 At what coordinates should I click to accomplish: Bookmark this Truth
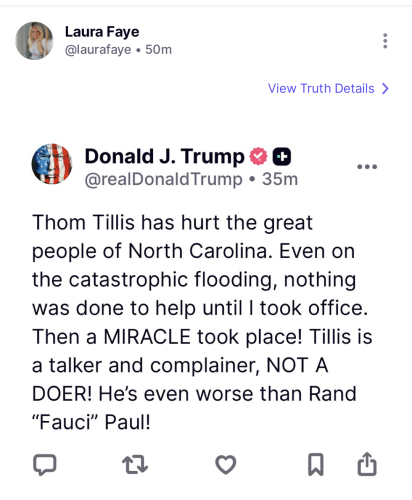point(315,464)
